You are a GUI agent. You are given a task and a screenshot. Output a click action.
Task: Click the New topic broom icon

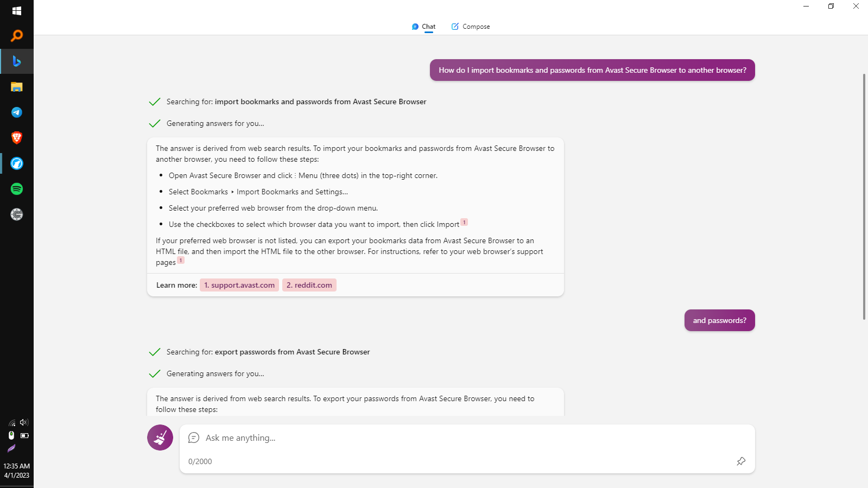coord(160,438)
